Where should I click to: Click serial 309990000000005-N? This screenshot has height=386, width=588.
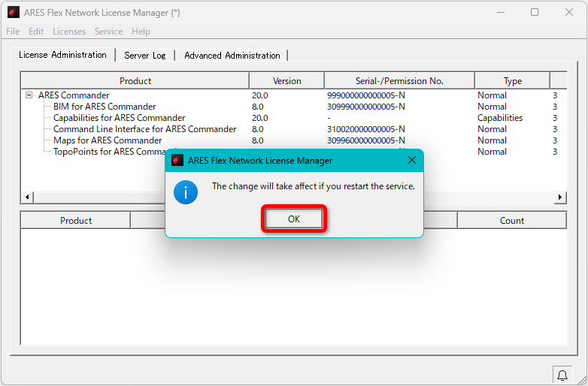coord(365,107)
